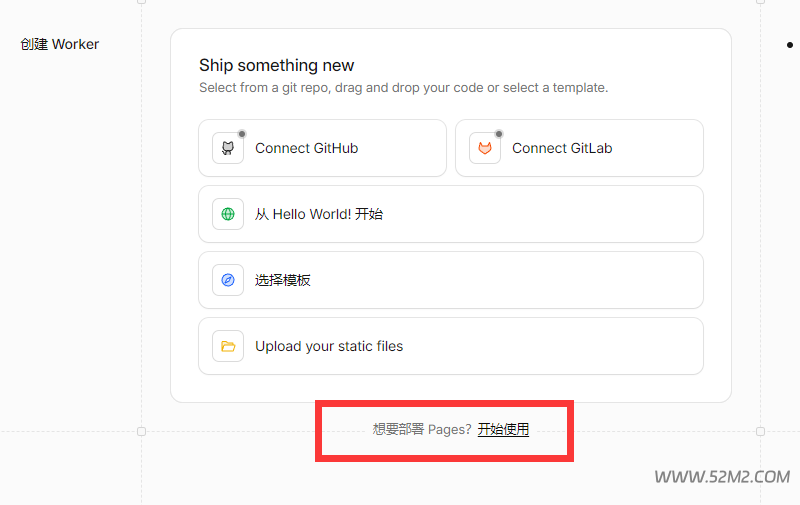Image resolution: width=800 pixels, height=505 pixels.
Task: Follow the 开始使用 link
Action: tap(503, 430)
